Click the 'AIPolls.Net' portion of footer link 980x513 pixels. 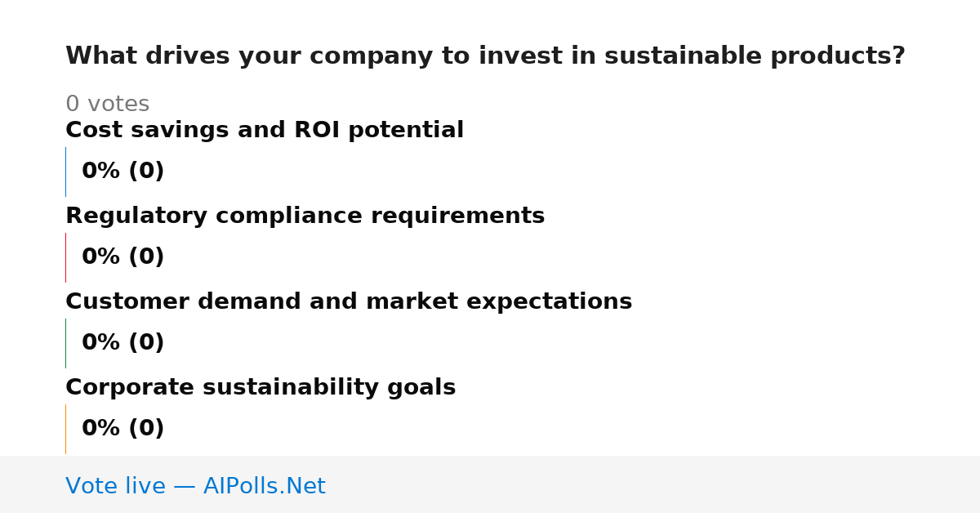(x=264, y=487)
